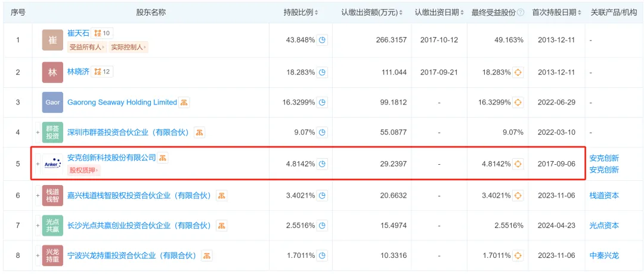Click the help icon beside 最终受益股份
Image resolution: width=644 pixels, height=274 pixels.
point(521,13)
